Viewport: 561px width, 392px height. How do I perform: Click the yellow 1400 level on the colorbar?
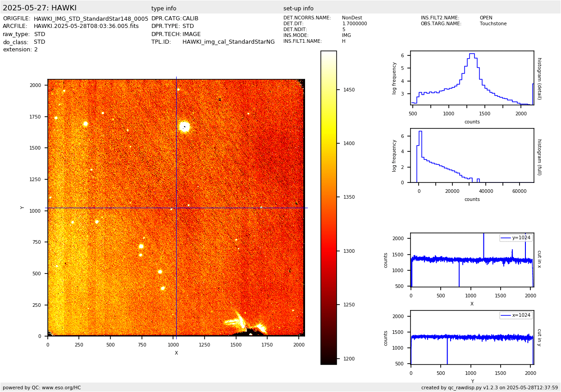[x=328, y=143]
